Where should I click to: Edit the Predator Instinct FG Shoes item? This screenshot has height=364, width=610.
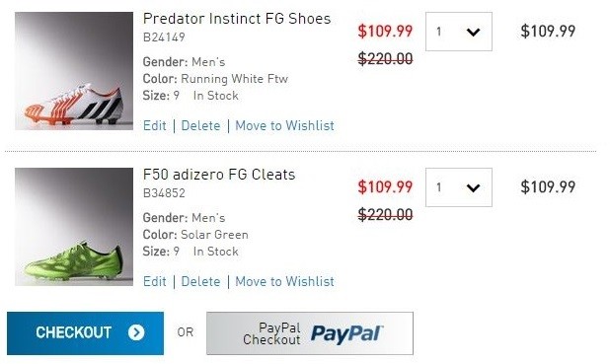[154, 125]
